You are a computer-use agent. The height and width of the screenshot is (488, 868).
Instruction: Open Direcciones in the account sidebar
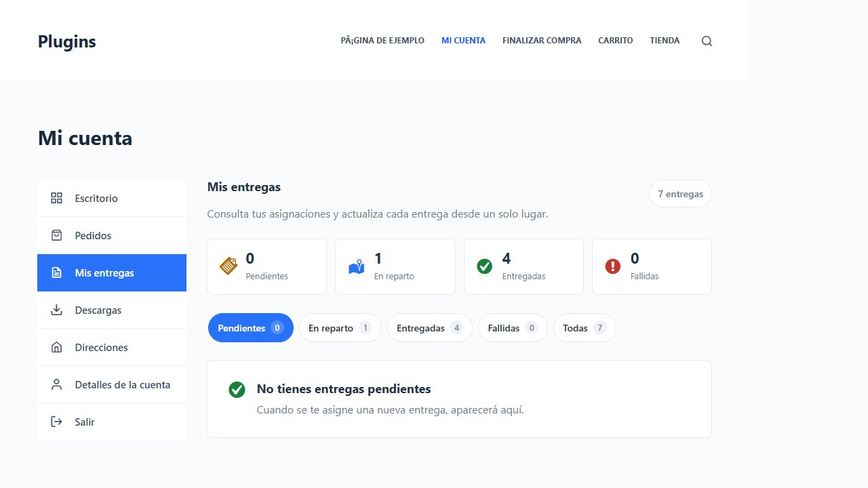pyautogui.click(x=112, y=347)
